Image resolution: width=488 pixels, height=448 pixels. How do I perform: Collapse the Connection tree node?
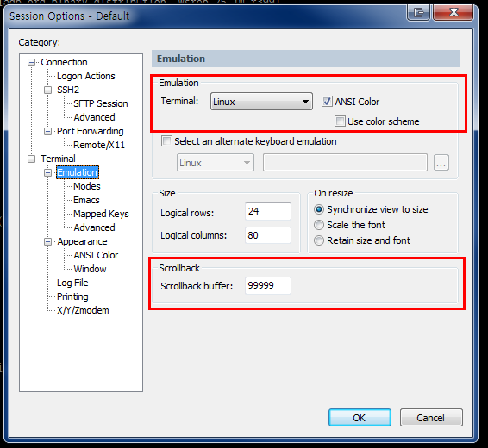click(31, 63)
